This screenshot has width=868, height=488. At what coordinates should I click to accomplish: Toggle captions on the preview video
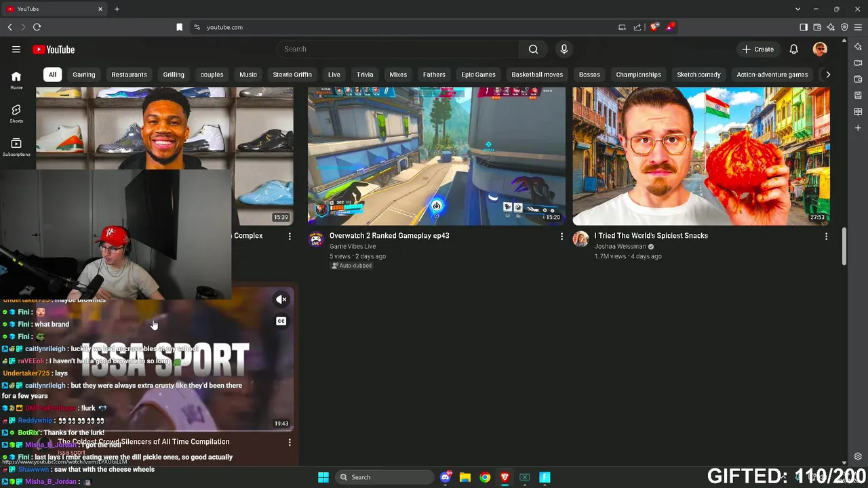(x=281, y=321)
